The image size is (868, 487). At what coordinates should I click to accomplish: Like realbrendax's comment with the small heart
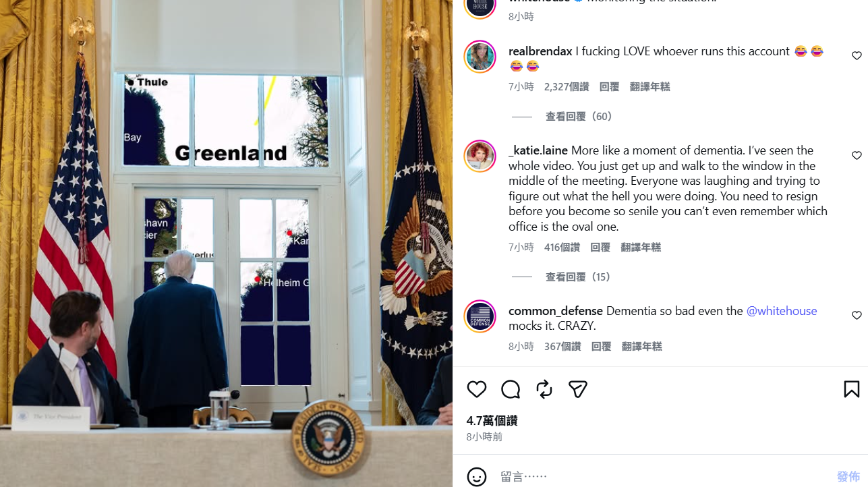tap(857, 56)
